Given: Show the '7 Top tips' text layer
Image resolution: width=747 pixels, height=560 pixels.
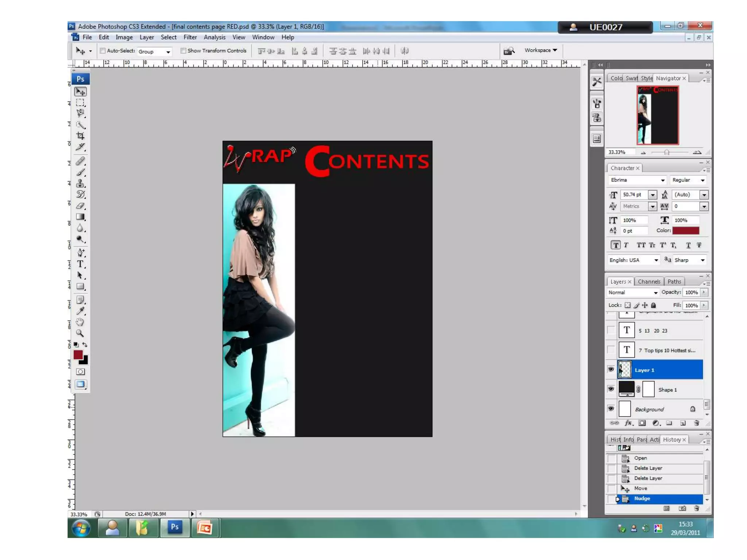Looking at the screenshot, I should (611, 350).
